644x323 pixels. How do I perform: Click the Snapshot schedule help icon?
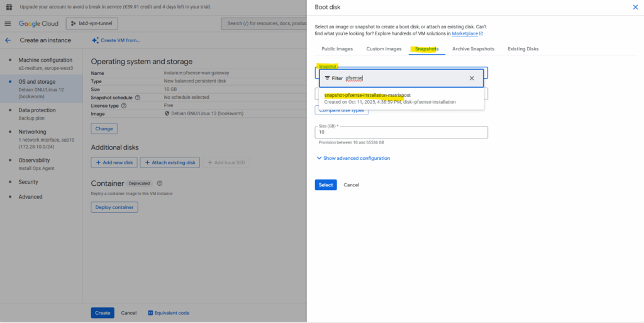[138, 98]
